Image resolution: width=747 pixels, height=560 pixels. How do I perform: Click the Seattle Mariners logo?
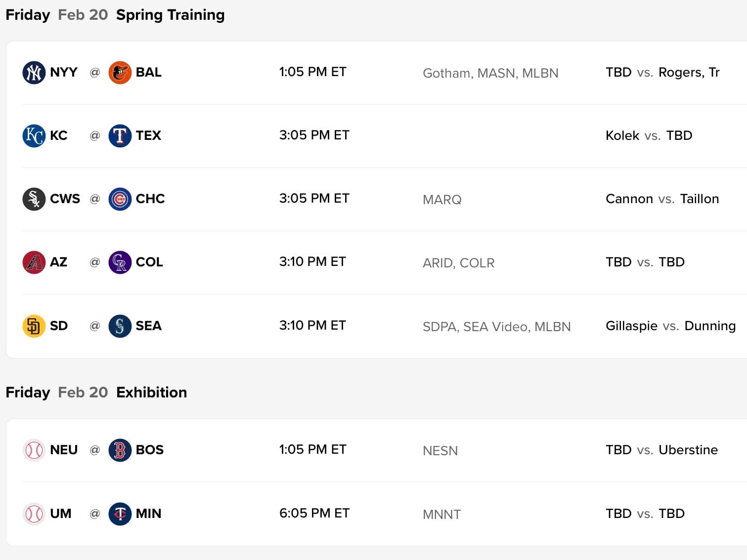(x=120, y=326)
